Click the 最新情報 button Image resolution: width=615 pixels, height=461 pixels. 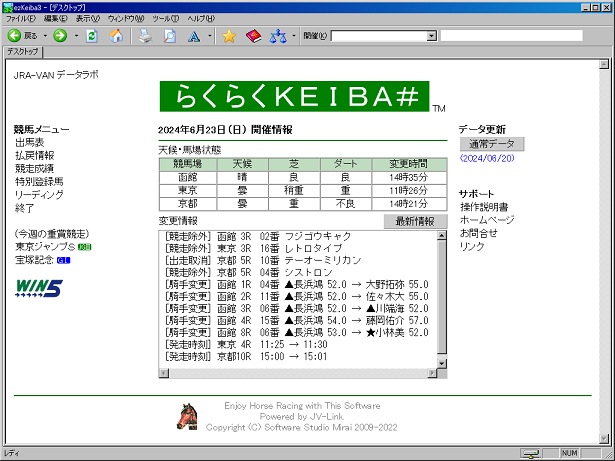click(x=415, y=221)
